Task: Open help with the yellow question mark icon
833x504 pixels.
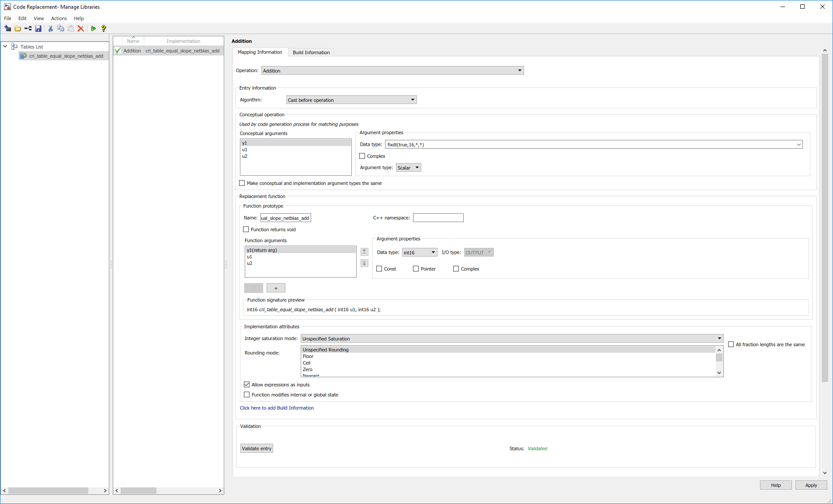Action: click(104, 28)
